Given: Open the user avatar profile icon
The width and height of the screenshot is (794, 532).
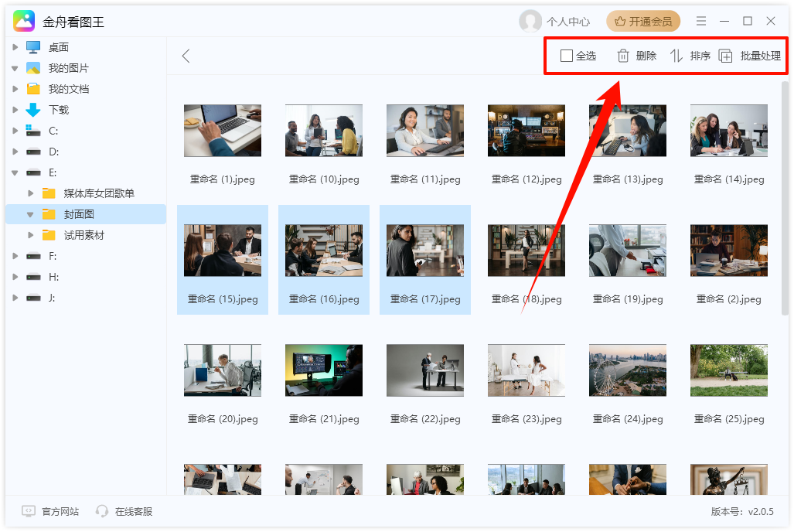Looking at the screenshot, I should pos(530,22).
